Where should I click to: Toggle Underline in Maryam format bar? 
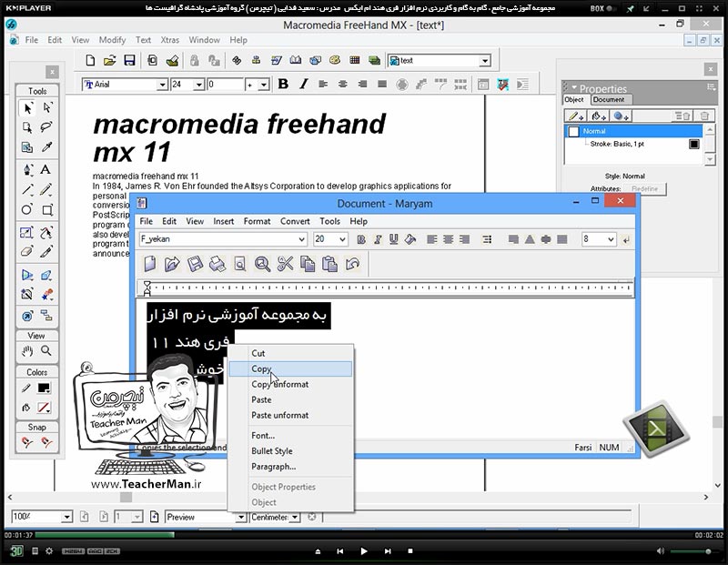point(394,239)
